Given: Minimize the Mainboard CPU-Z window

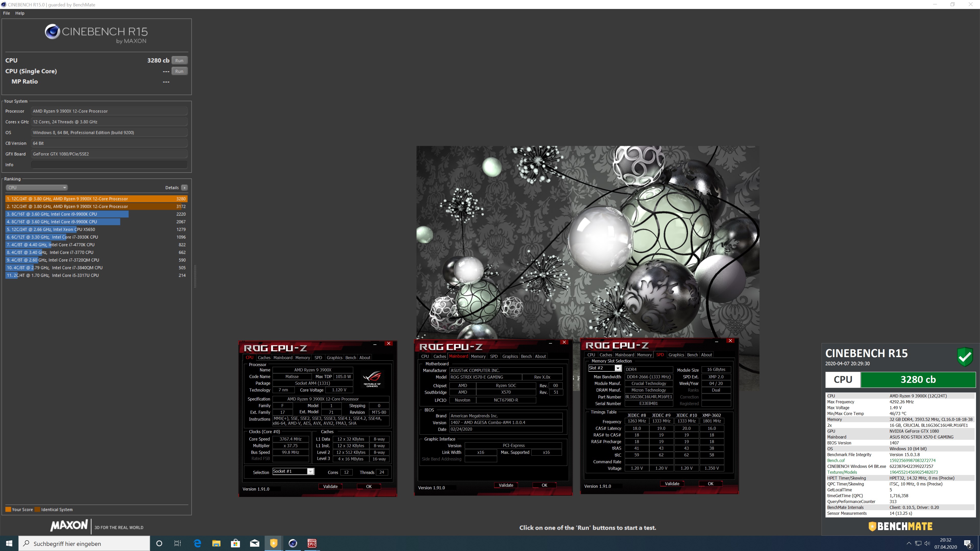Looking at the screenshot, I should point(550,343).
